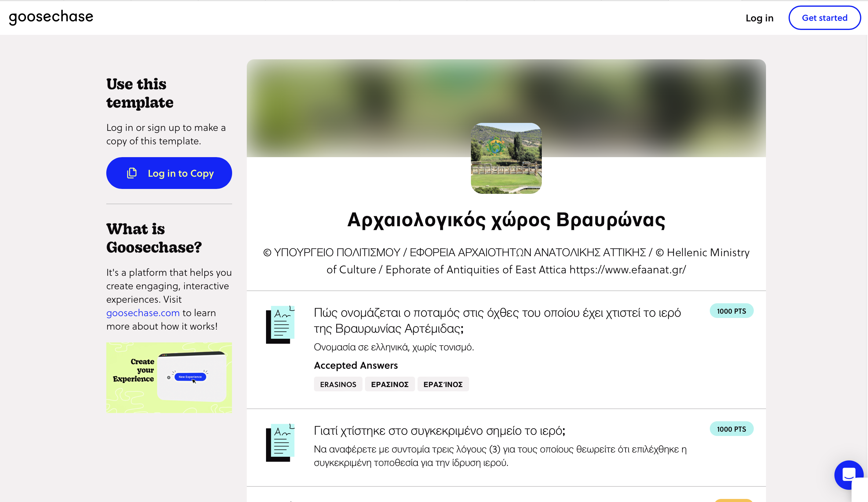The image size is (868, 502).
Task: Click the text mission icon for the second question
Action: pos(280,442)
